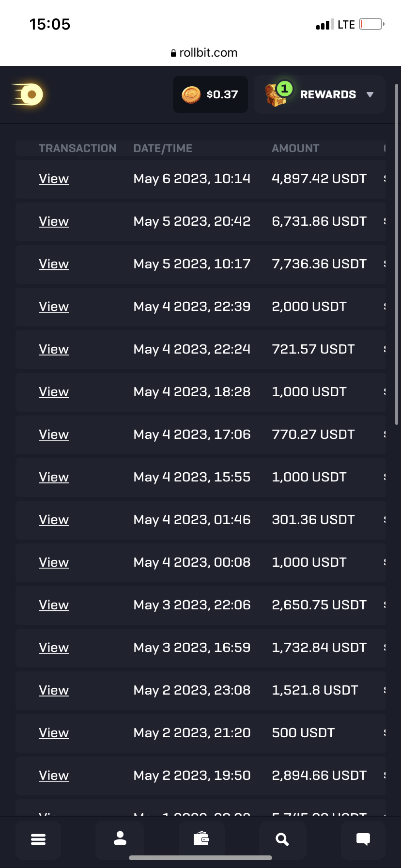Image resolution: width=401 pixels, height=868 pixels.
Task: Tap the rollbit.com address bar
Action: click(204, 53)
